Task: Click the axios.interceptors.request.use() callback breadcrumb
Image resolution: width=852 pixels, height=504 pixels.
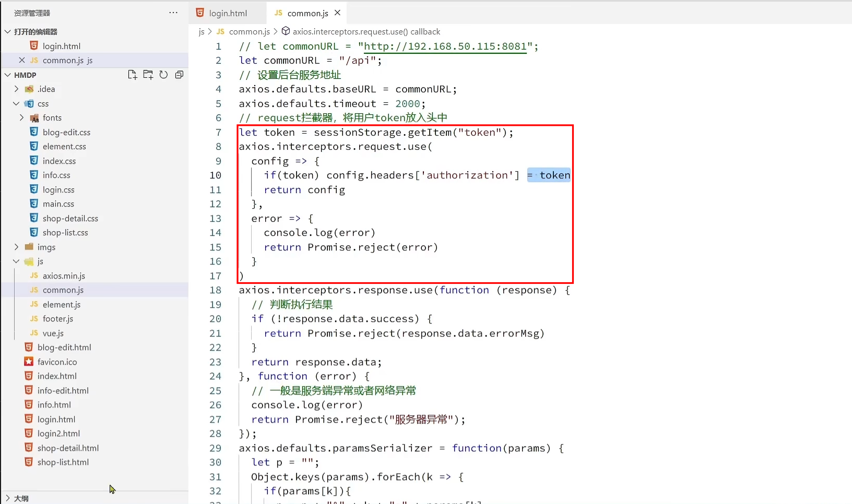Action: [x=366, y=32]
